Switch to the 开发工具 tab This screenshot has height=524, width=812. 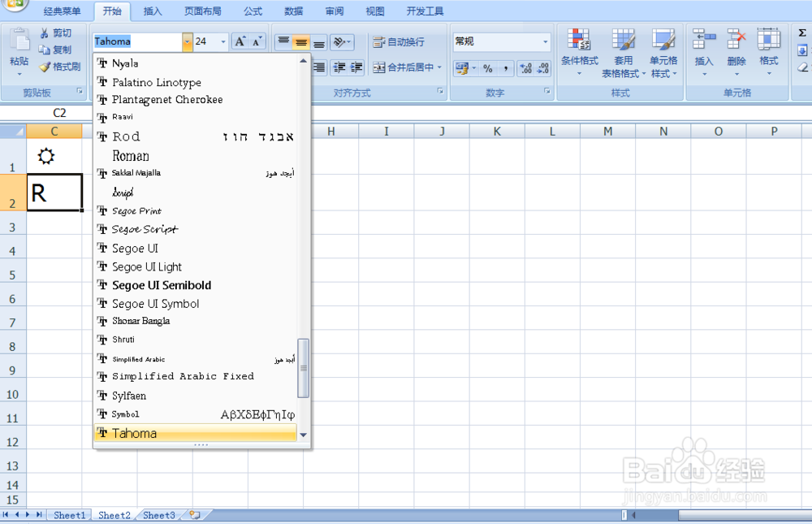pyautogui.click(x=425, y=11)
